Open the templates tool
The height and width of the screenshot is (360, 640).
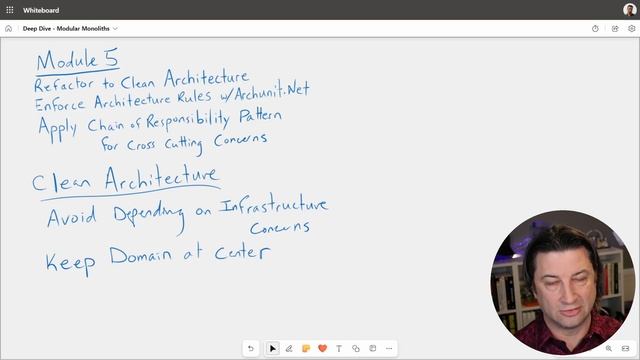point(372,348)
